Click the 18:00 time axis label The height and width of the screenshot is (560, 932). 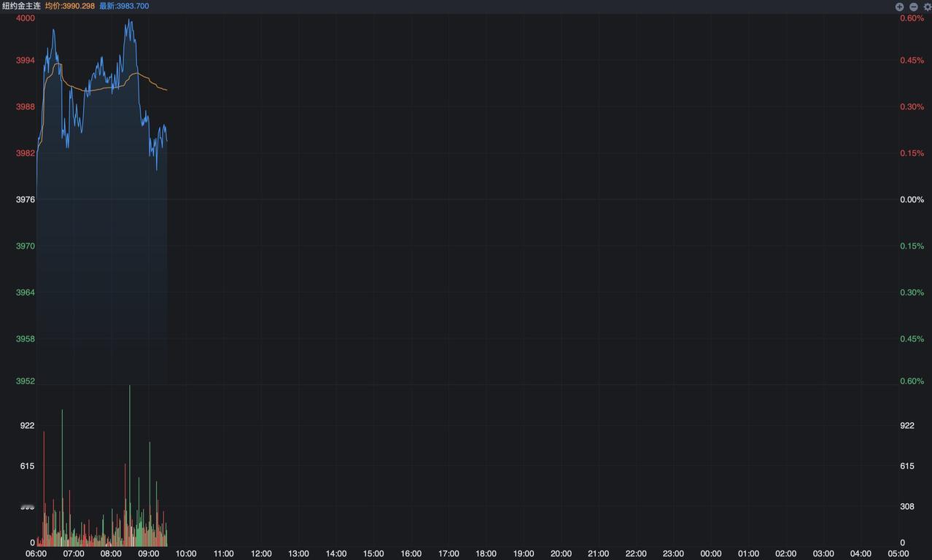point(486,554)
